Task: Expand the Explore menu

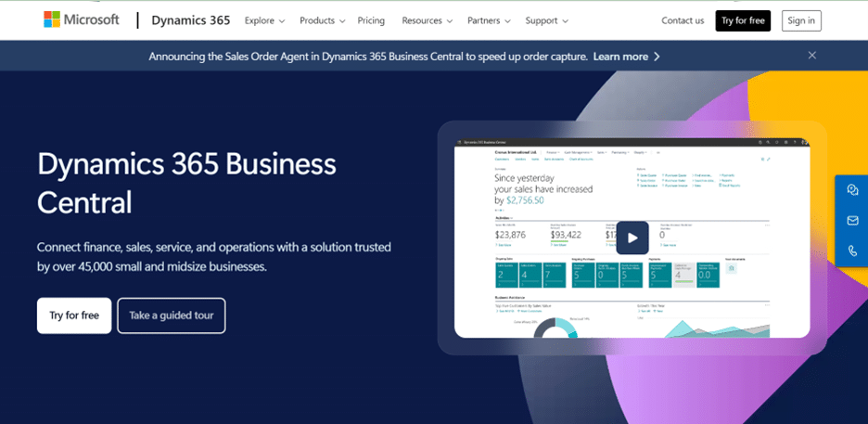Action: pos(264,20)
